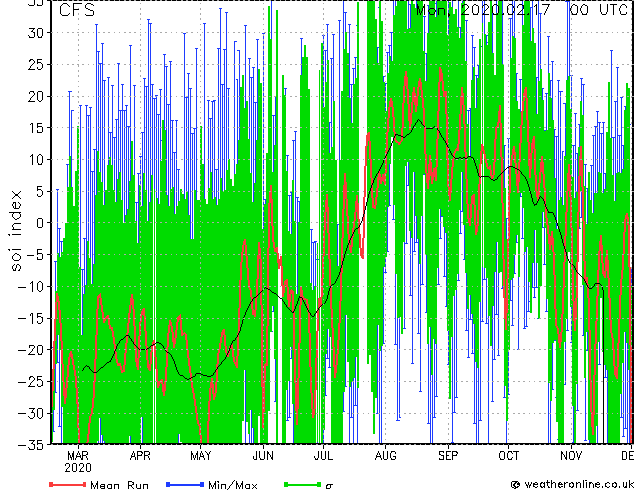Click the -15 y-axis value

click(31, 318)
